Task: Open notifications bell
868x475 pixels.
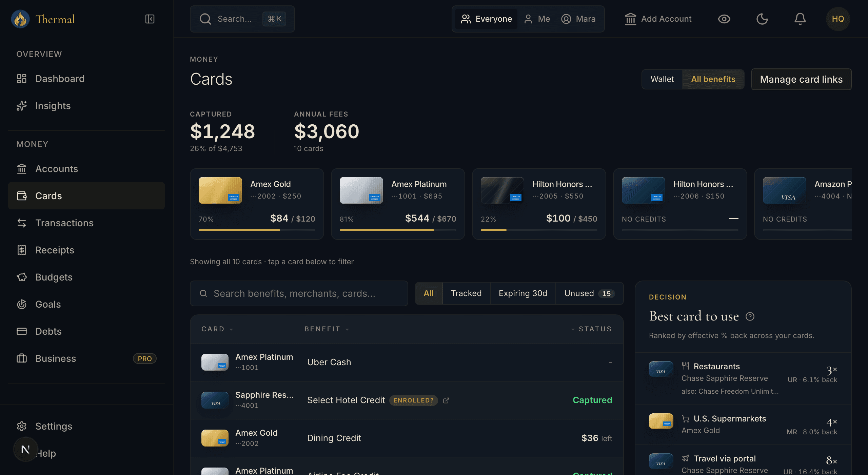Action: click(800, 19)
